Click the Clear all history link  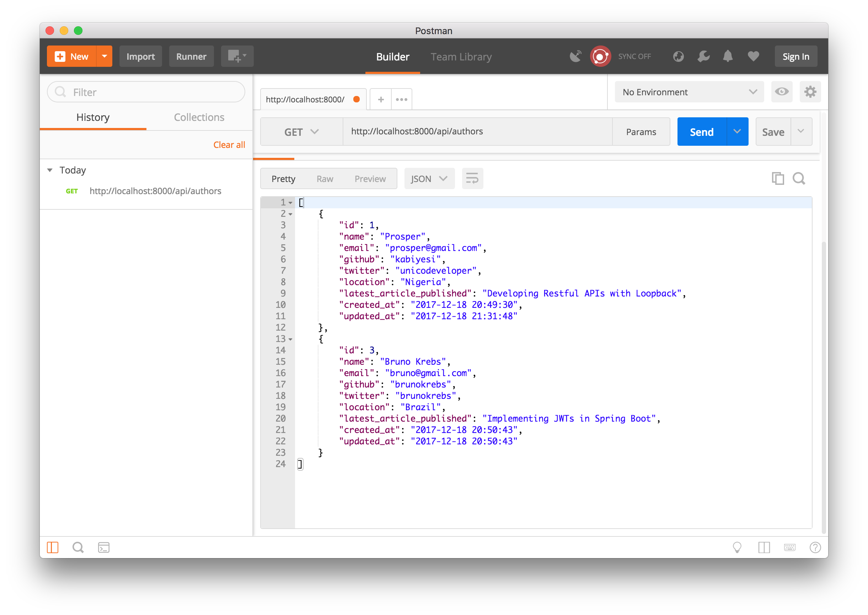click(229, 144)
